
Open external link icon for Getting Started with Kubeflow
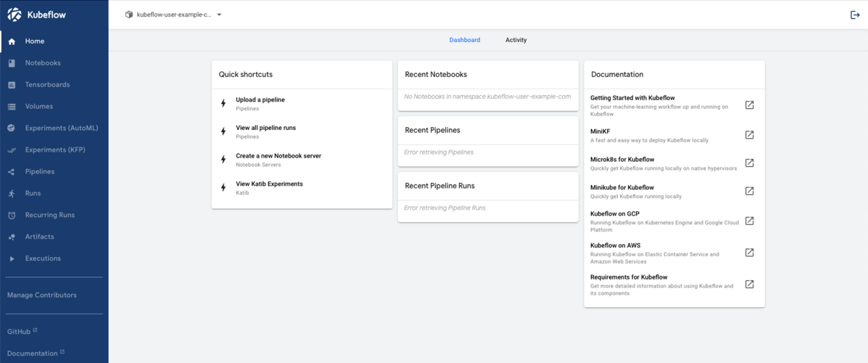pyautogui.click(x=750, y=105)
